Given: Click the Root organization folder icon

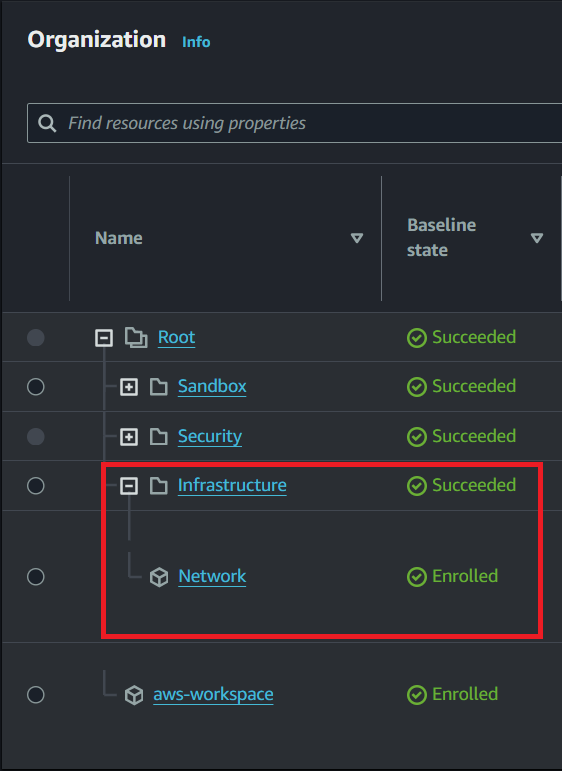Looking at the screenshot, I should 136,338.
